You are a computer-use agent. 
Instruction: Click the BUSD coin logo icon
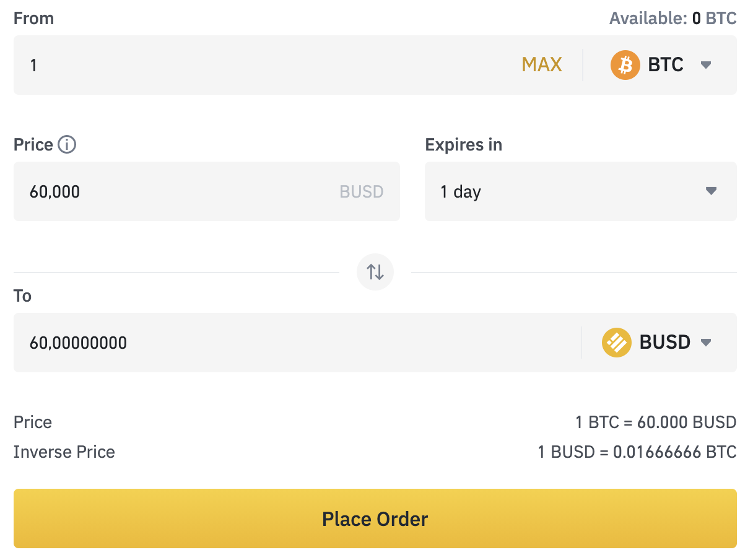[x=616, y=343]
